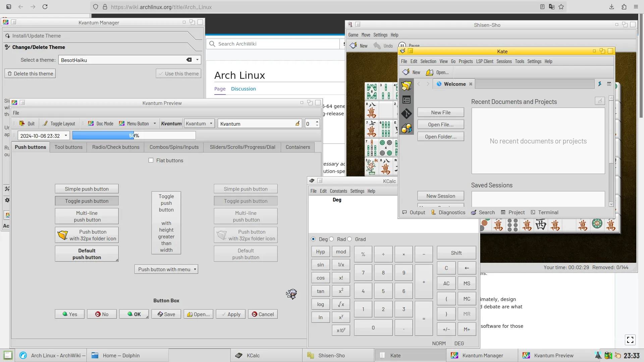Bookmark this page with the star icon
This screenshot has height=362, width=644.
point(561,7)
